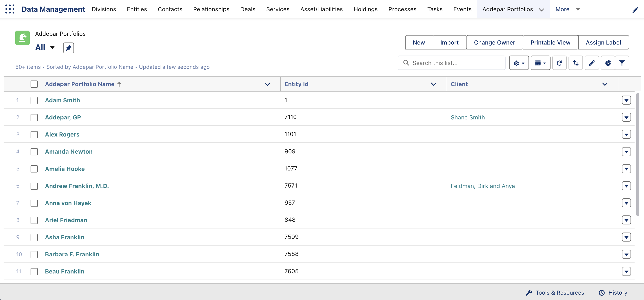Image resolution: width=644 pixels, height=300 pixels.
Task: Check the Addepar, GP row checkbox
Action: tap(34, 118)
